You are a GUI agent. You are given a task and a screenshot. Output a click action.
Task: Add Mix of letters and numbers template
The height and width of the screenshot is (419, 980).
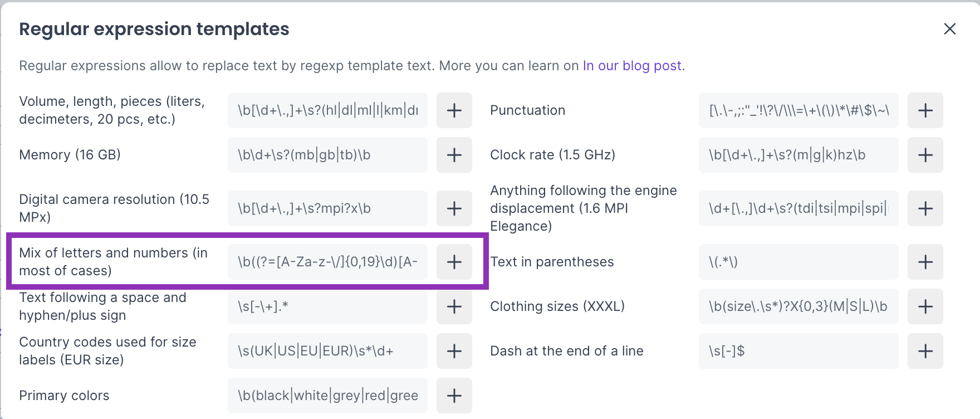click(454, 262)
